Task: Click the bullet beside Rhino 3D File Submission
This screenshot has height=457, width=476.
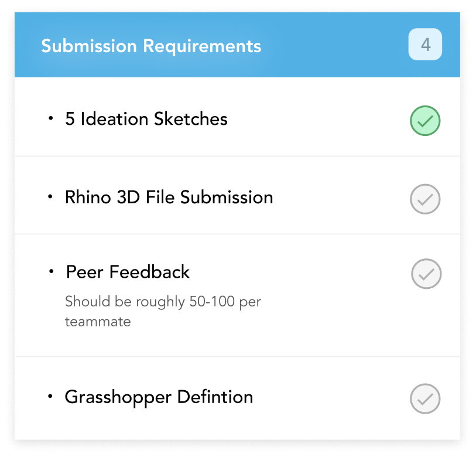Action: pyautogui.click(x=50, y=197)
